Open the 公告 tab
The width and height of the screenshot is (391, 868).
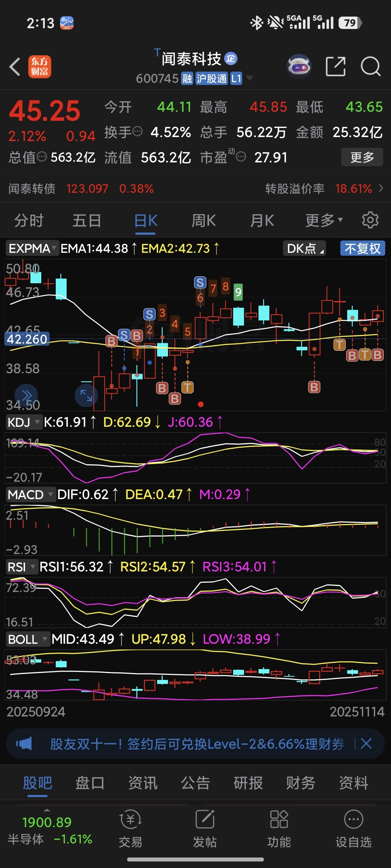pyautogui.click(x=195, y=783)
